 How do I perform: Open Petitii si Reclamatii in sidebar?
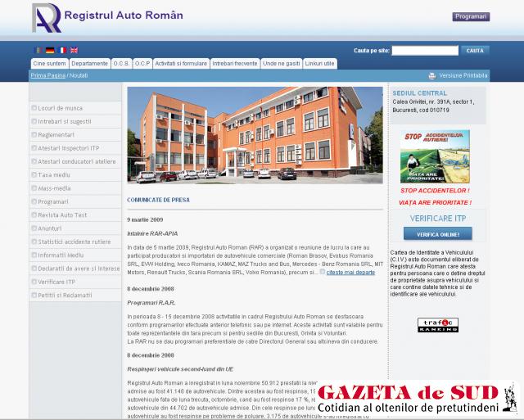75,295
